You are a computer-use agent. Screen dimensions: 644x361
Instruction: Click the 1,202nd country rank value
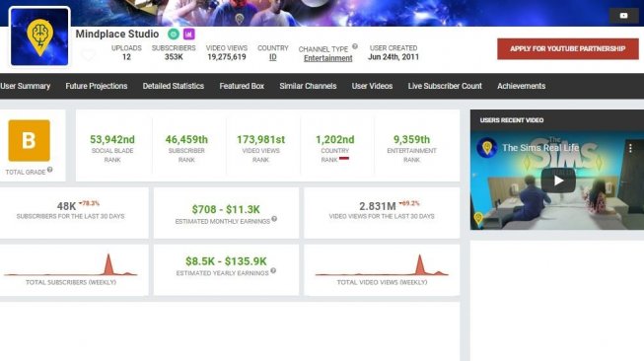(334, 140)
